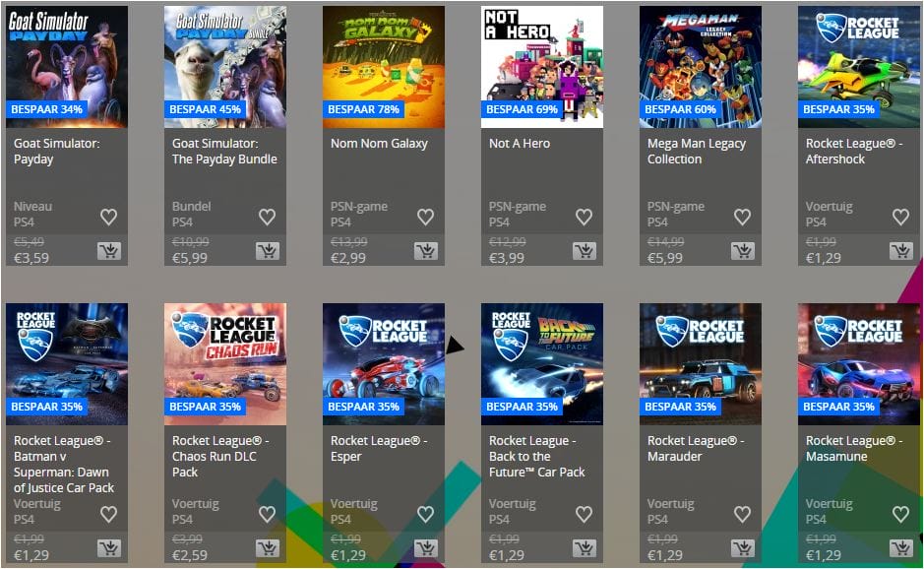Add Goat Simulator: Payday to cart
The height and width of the screenshot is (569, 924).
click(109, 251)
